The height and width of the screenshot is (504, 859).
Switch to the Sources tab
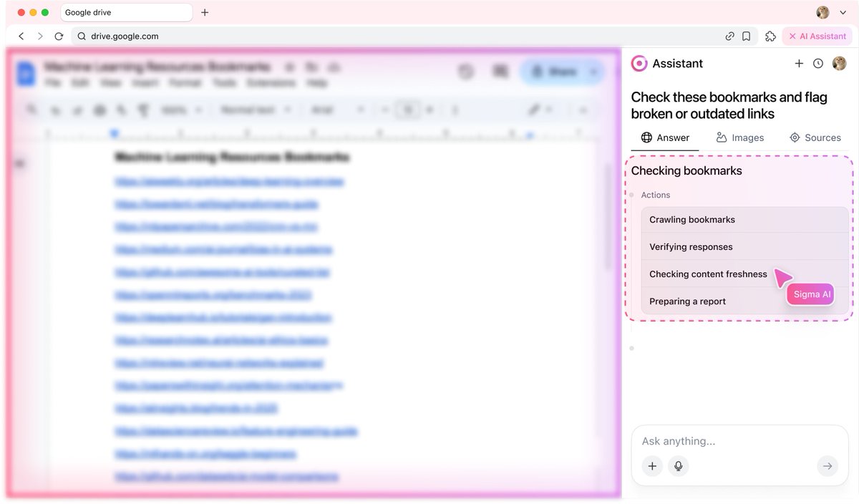(x=815, y=137)
